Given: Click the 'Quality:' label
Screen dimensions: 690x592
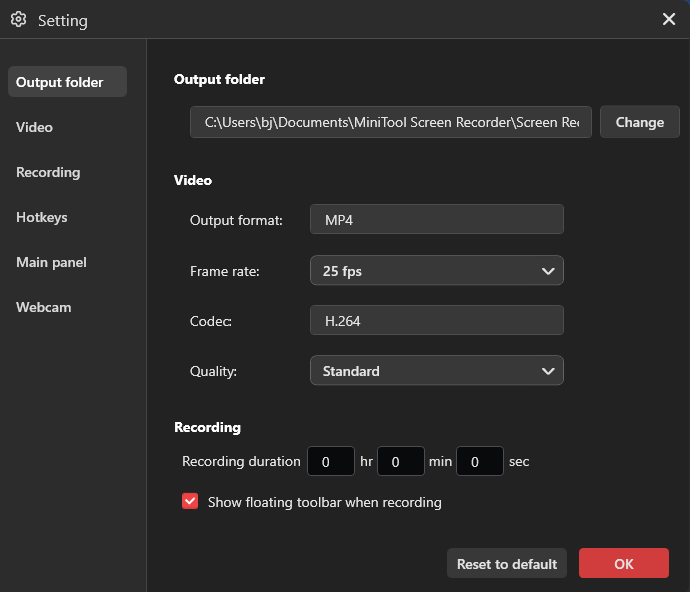Looking at the screenshot, I should (213, 371).
